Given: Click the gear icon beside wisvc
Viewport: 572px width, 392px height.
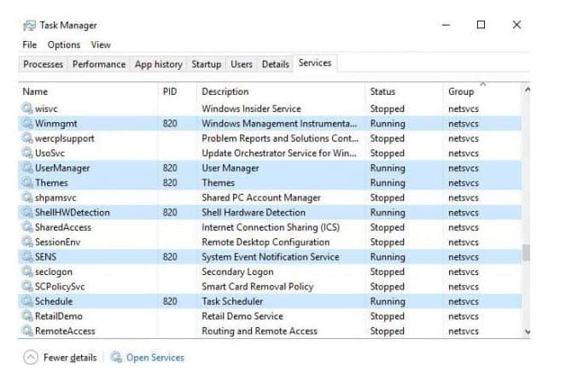Looking at the screenshot, I should 27,108.
